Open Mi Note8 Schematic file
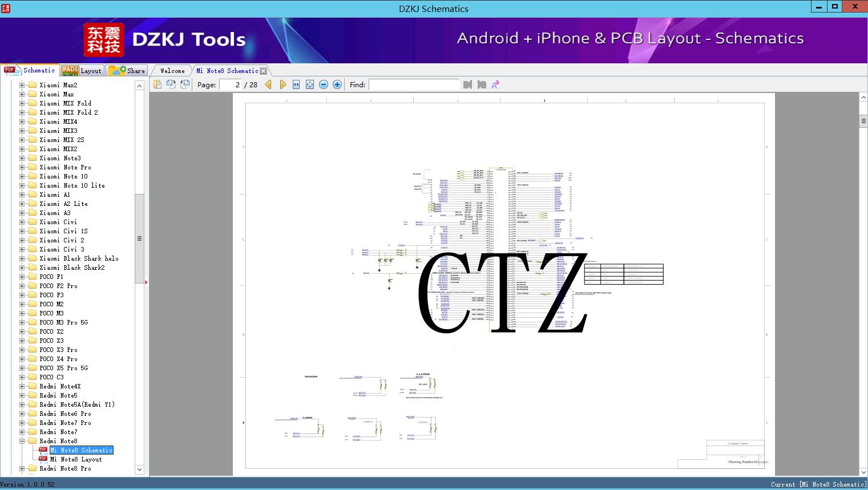Screen dimensions: 868x490 click(81, 450)
